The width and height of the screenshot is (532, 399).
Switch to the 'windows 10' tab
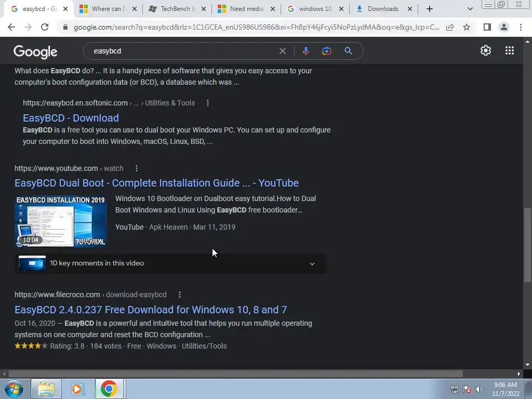point(315,9)
